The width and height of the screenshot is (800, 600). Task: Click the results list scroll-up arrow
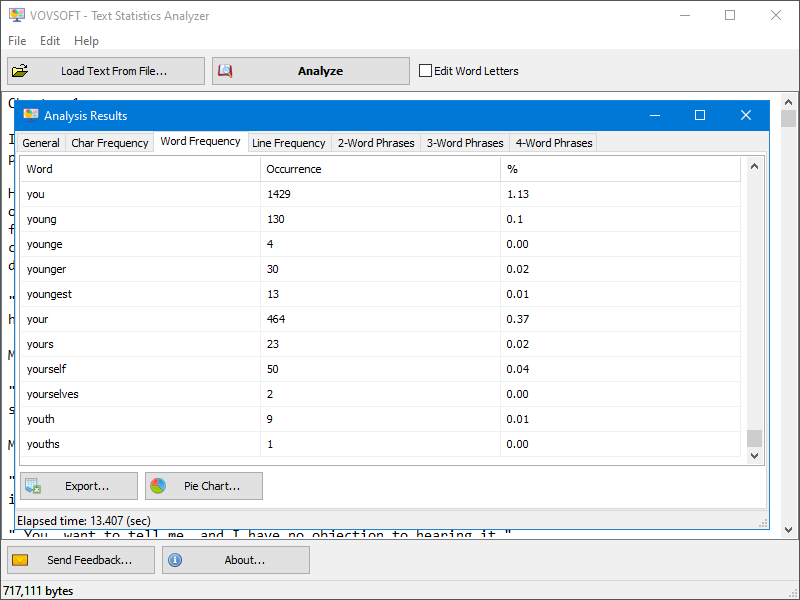755,166
